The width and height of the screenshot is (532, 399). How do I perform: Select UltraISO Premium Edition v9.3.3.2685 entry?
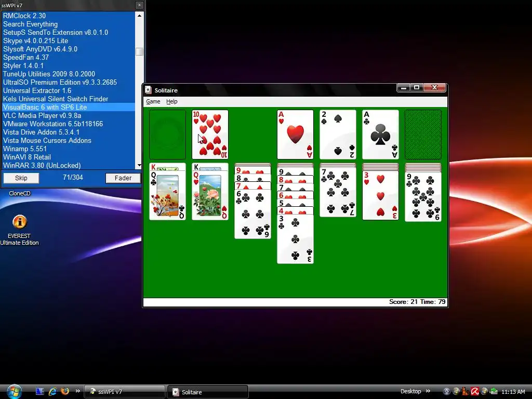click(x=69, y=82)
